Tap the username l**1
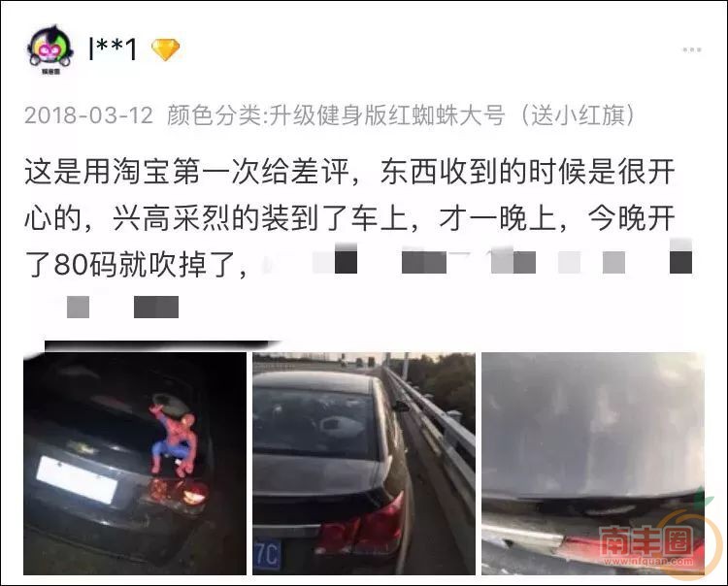This screenshot has height=586, width=728. point(113,49)
